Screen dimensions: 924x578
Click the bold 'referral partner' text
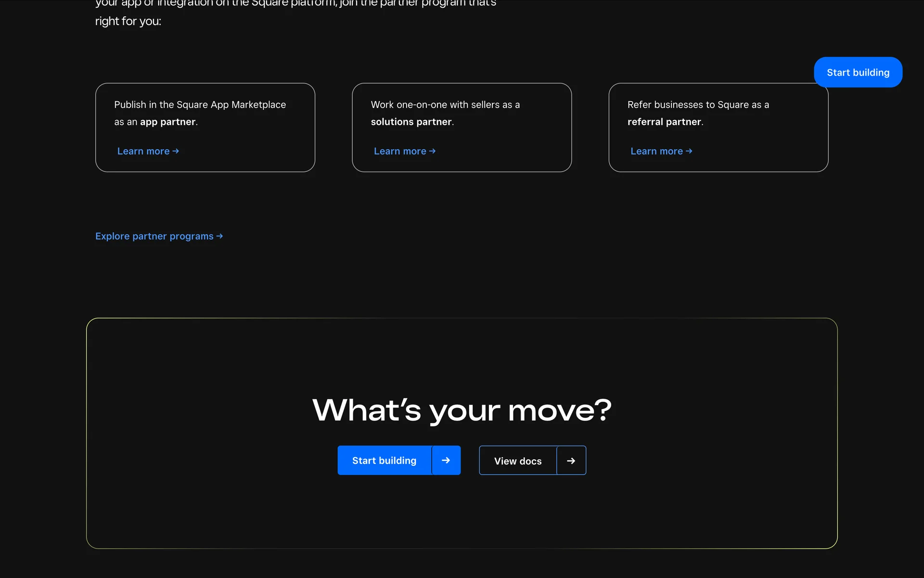tap(664, 122)
